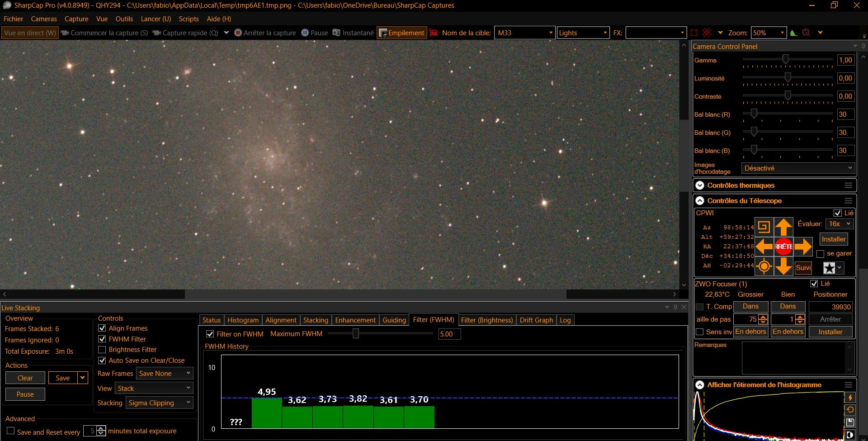
Task: Slew telescope right with the right arrow
Action: (x=803, y=247)
